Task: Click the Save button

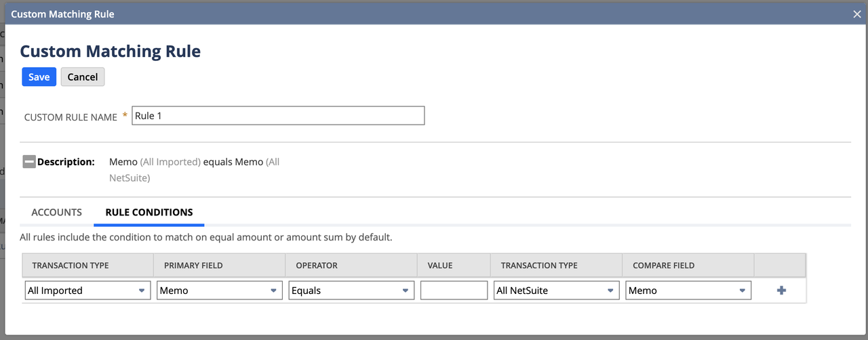Action: [39, 77]
